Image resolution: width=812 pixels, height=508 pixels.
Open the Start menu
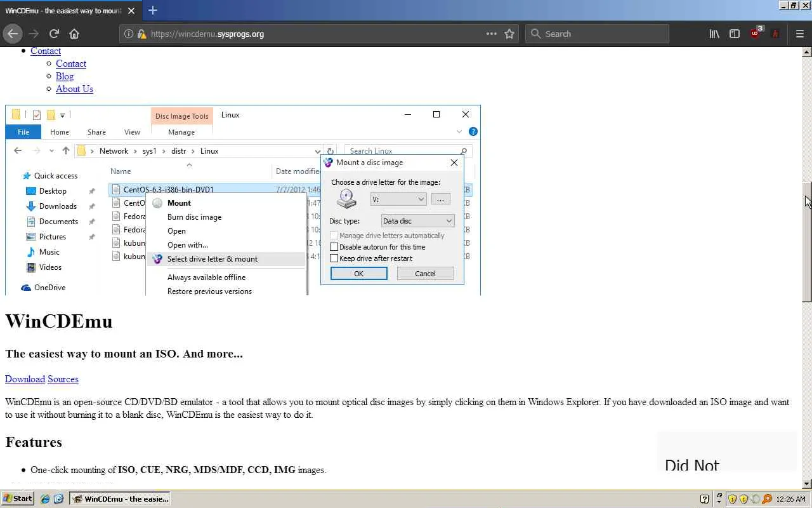click(17, 499)
